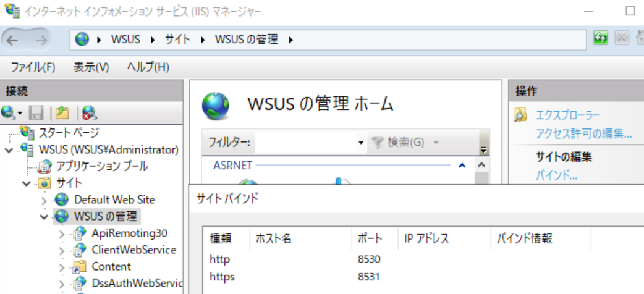Select アプリケーション プール in the tree

click(102, 166)
